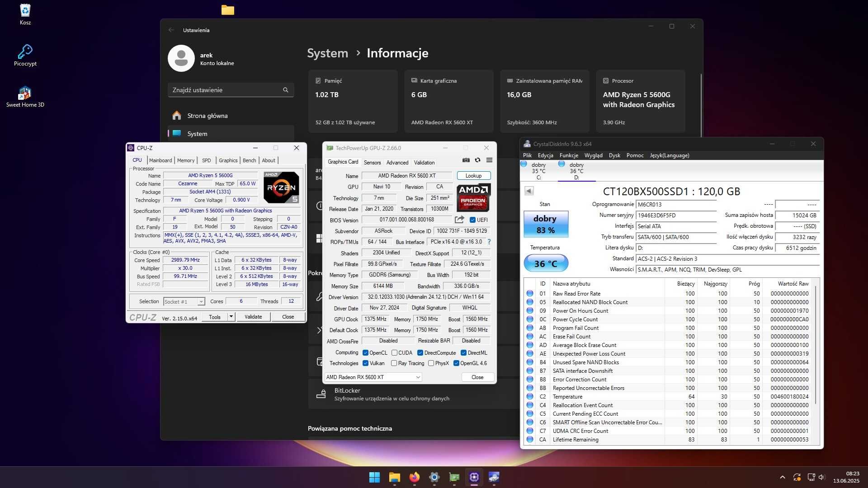Toggle the CUDA checkbox in GPU-Z

[394, 353]
